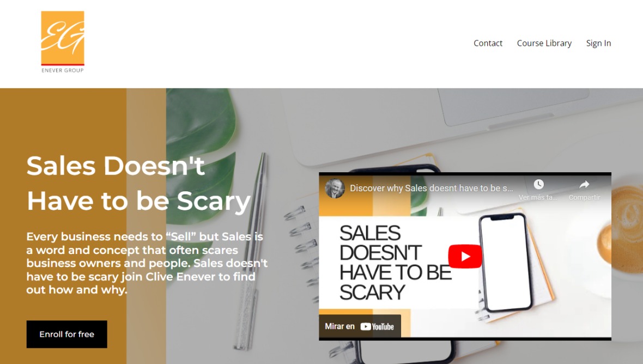Open the channel avatar in video header
The height and width of the screenshot is (364, 643).
pos(335,188)
